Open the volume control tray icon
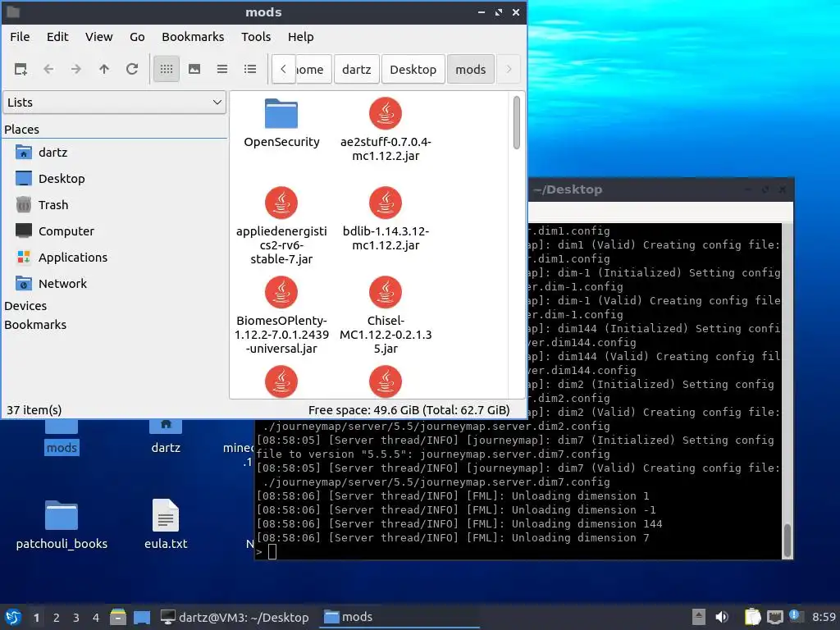The image size is (840, 630). [722, 617]
